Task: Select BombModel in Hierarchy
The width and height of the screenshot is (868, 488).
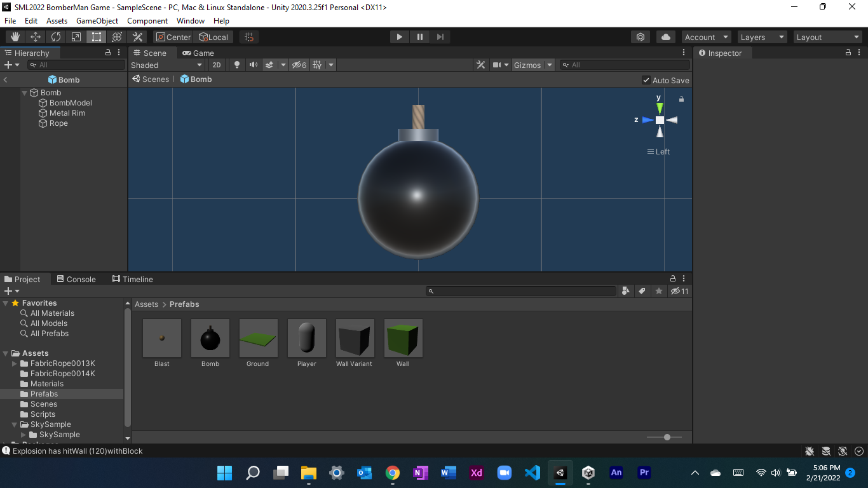Action: click(71, 103)
